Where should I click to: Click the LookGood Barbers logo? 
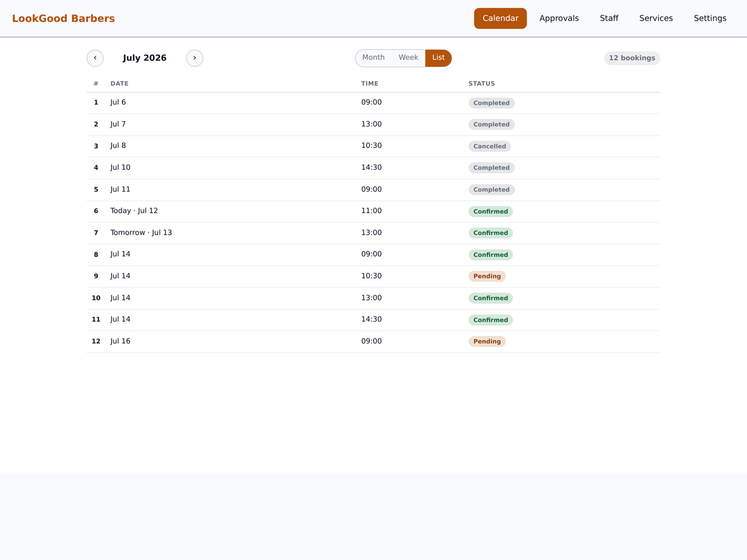pyautogui.click(x=63, y=19)
